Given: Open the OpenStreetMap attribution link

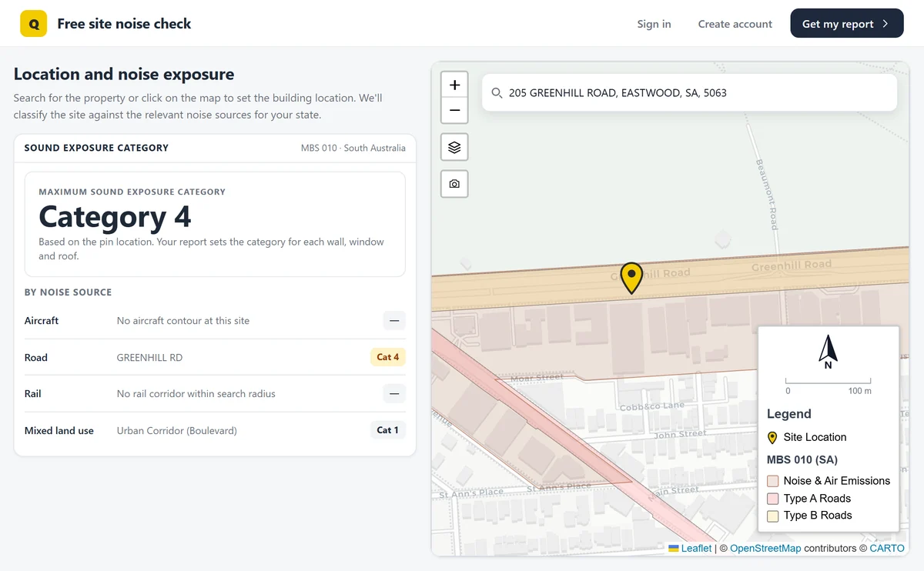Looking at the screenshot, I should (x=765, y=548).
